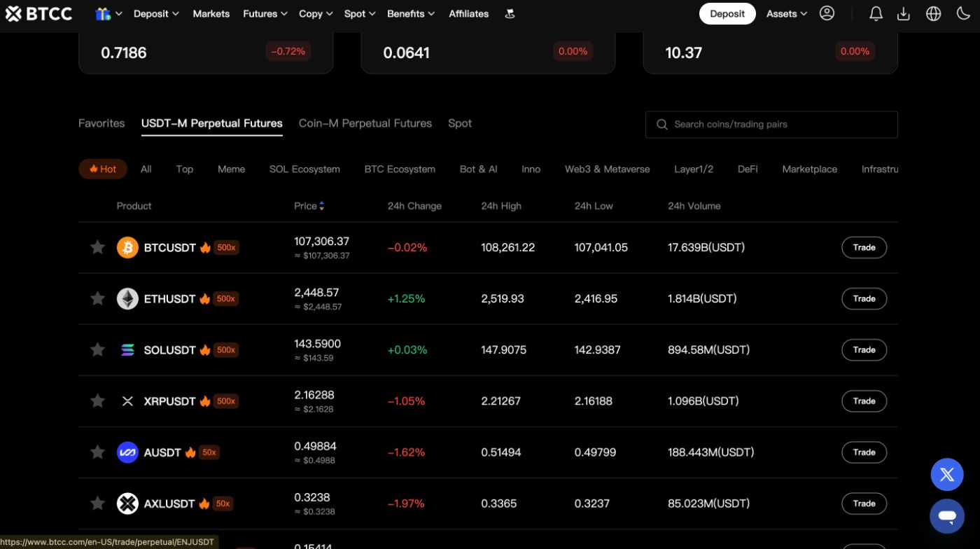The width and height of the screenshot is (980, 549).
Task: Click the hat icon beside Affiliates
Action: pyautogui.click(x=510, y=13)
